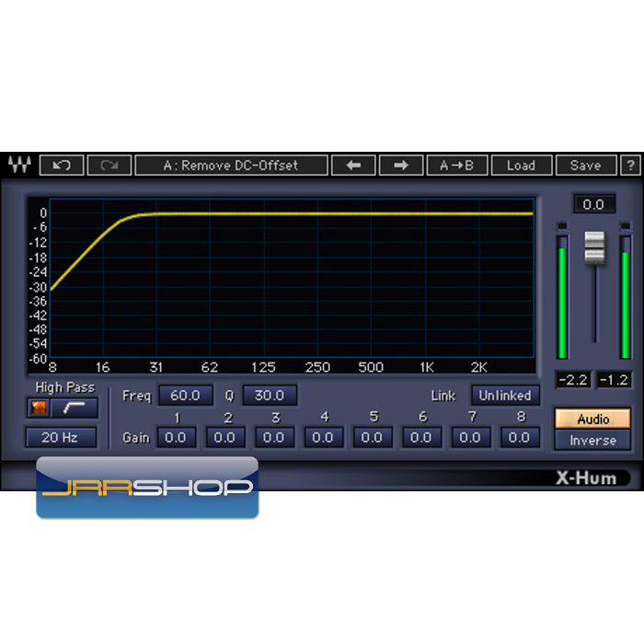Viewport: 644px width, 644px height.
Task: Select Gain field for band 8
Action: (x=520, y=437)
